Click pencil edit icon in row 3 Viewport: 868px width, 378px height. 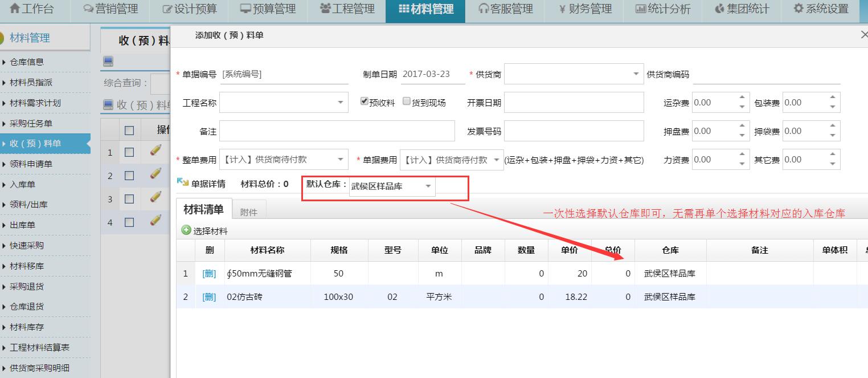(x=155, y=198)
